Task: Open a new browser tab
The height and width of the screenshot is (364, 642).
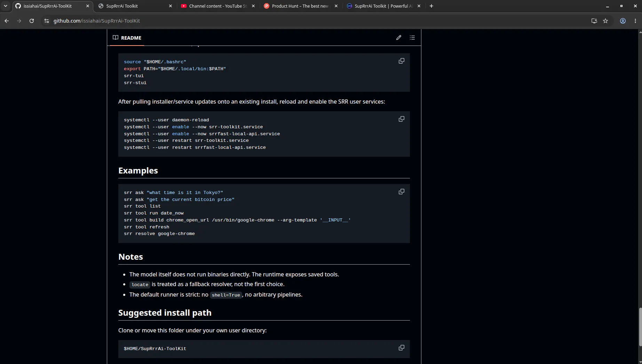Action: (x=431, y=6)
